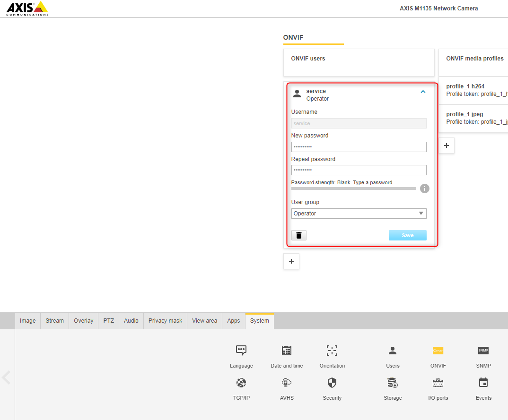Viewport: 508px width, 420px height.
Task: Click the New password field
Action: click(359, 147)
